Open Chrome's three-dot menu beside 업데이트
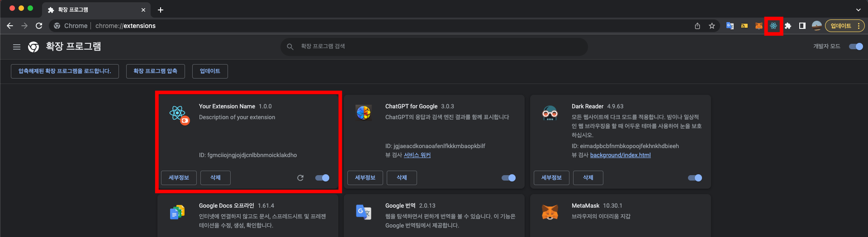The width and height of the screenshot is (868, 237). point(859,26)
